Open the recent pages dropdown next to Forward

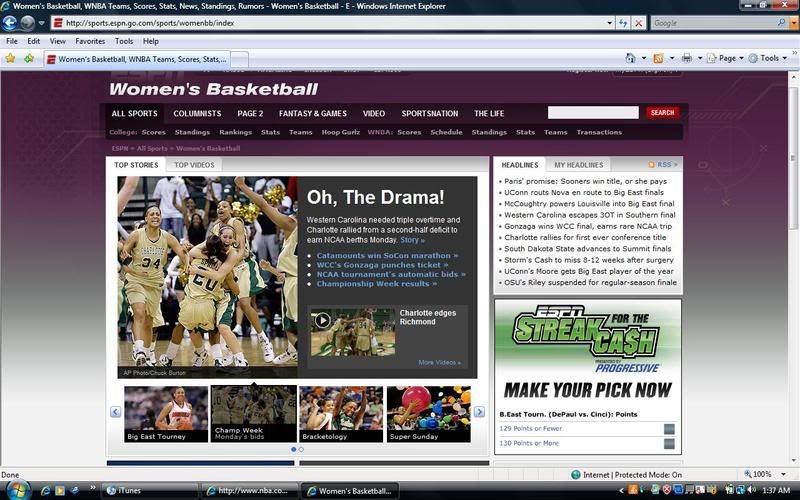click(x=41, y=23)
